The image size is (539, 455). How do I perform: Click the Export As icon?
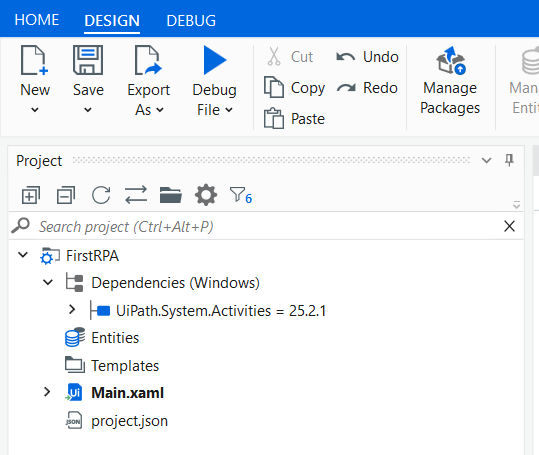[x=148, y=60]
